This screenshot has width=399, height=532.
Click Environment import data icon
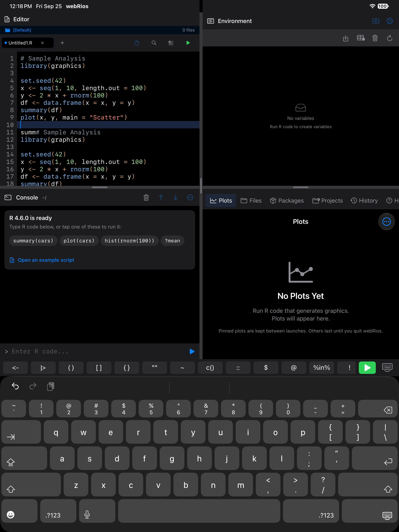click(x=346, y=38)
